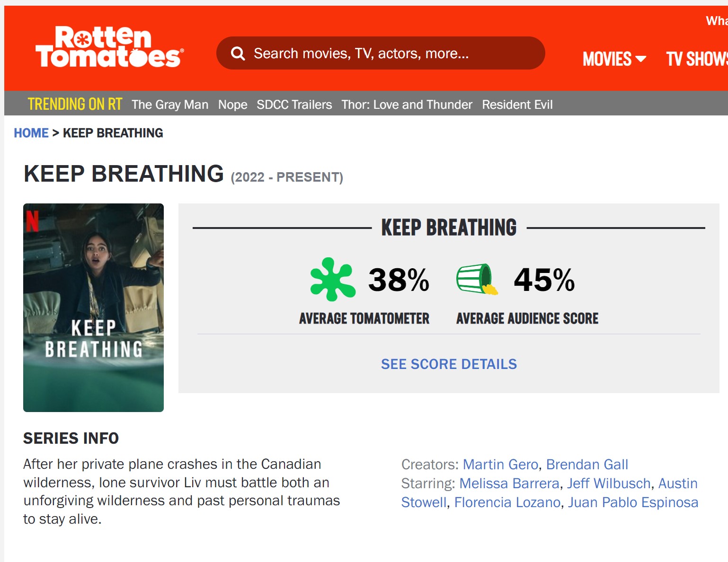Viewport: 728px width, 562px height.
Task: Click the Netflix N logo on poster
Action: click(x=32, y=221)
